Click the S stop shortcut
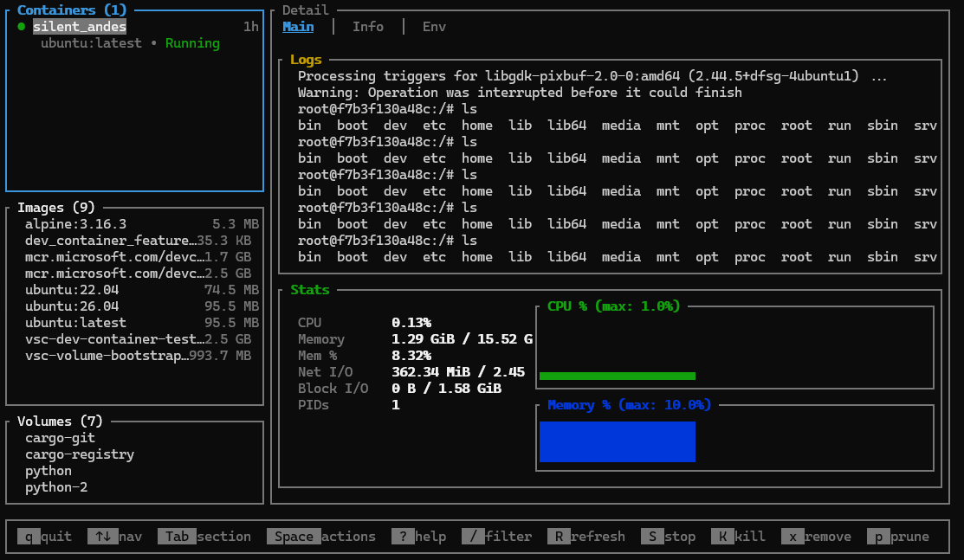964x560 pixels. [669, 536]
